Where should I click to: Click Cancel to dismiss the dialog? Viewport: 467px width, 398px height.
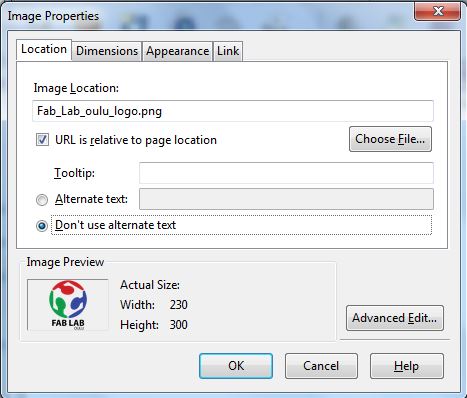321,366
